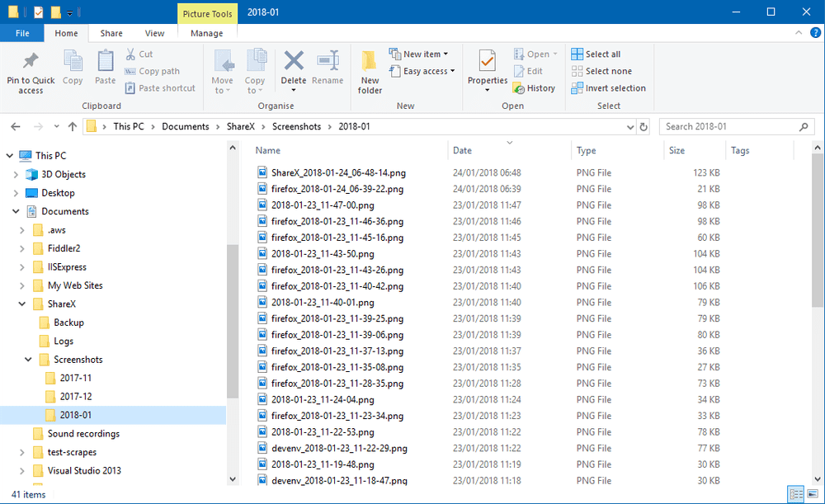Viewport: 825px width, 504px height.
Task: Click Pin to Quick access icon
Action: click(x=31, y=61)
